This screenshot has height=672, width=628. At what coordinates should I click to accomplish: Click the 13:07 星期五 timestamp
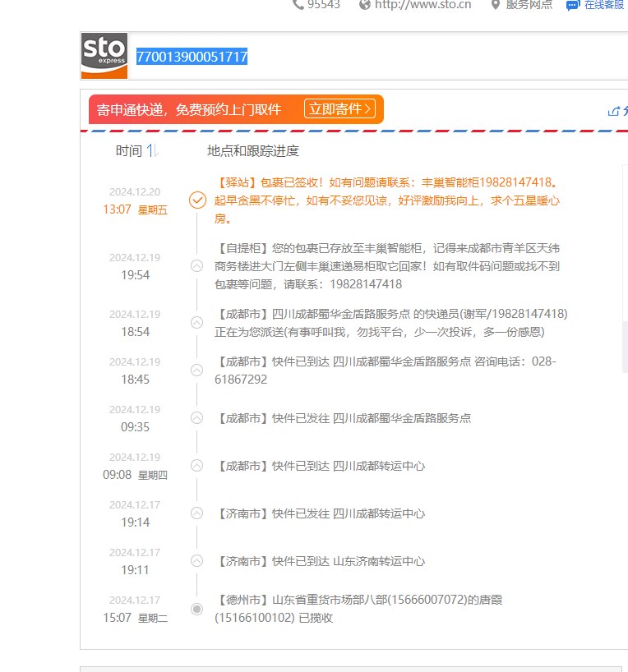click(135, 209)
